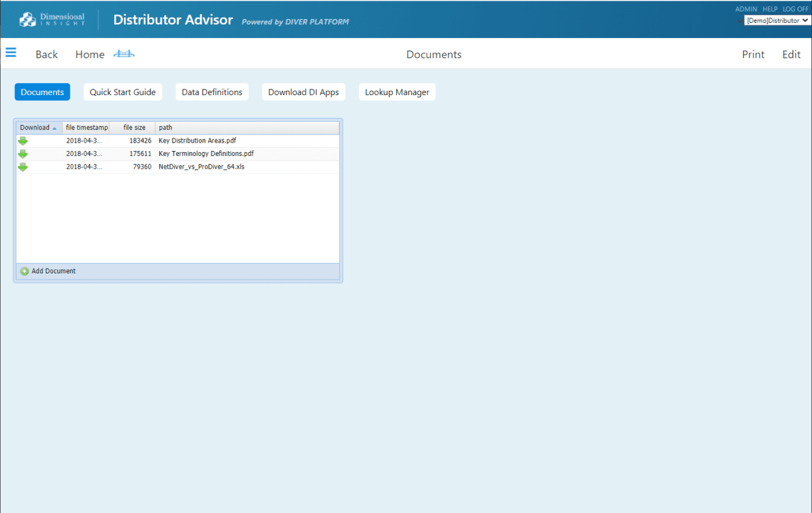Viewport: 812px width, 513px height.
Task: Open HELP from the top bar
Action: coord(769,9)
